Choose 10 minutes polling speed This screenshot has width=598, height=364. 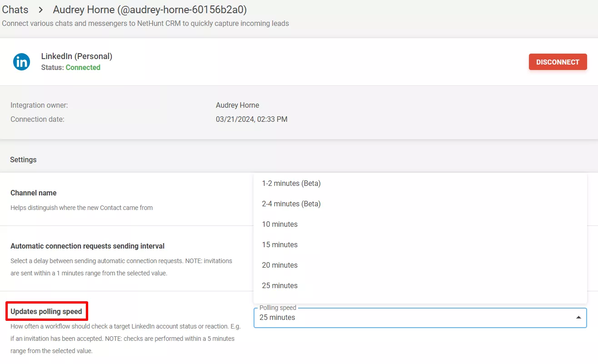(420, 224)
